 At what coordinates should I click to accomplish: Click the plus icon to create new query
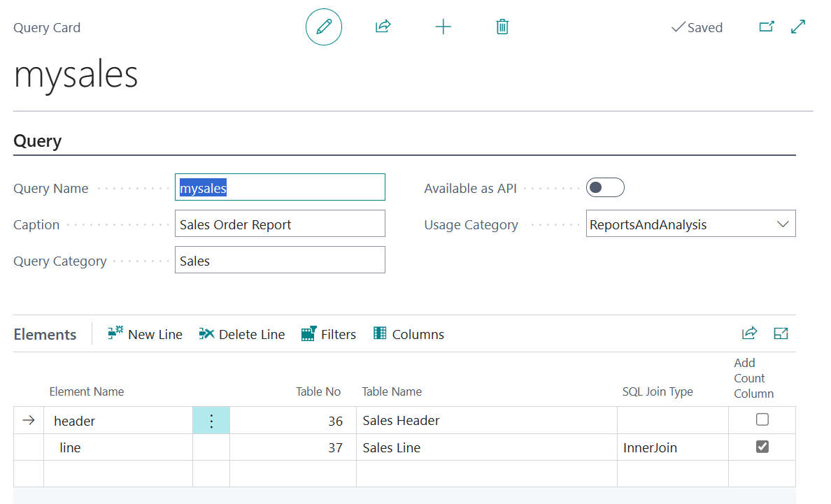click(443, 26)
